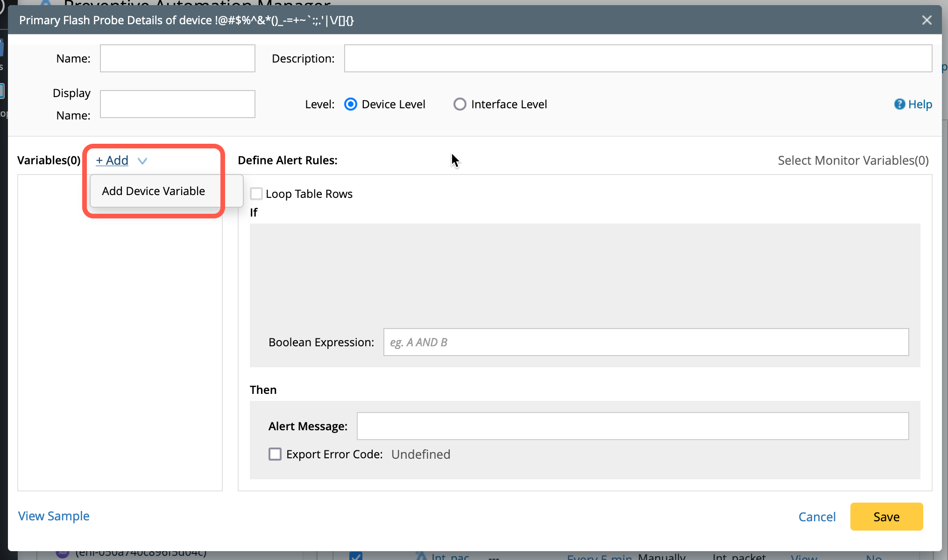Enable the Loop Table Rows checkbox
This screenshot has width=948, height=560.
click(x=256, y=194)
